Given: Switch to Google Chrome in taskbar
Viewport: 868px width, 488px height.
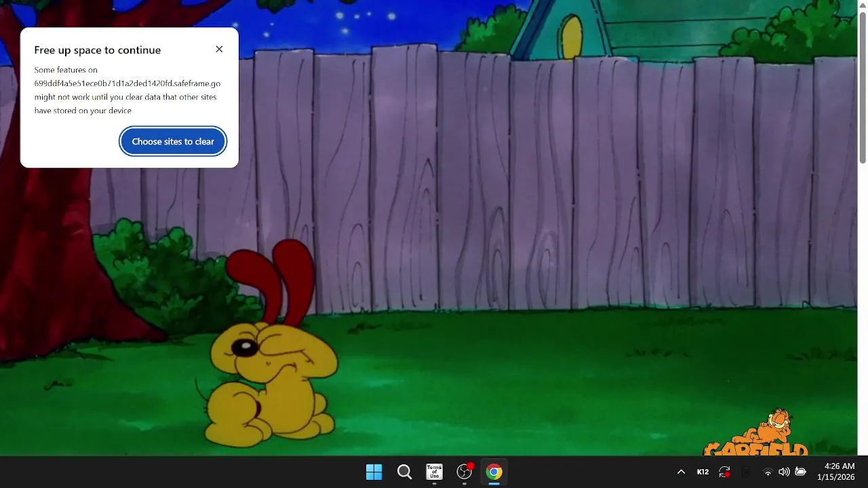Looking at the screenshot, I should click(494, 472).
